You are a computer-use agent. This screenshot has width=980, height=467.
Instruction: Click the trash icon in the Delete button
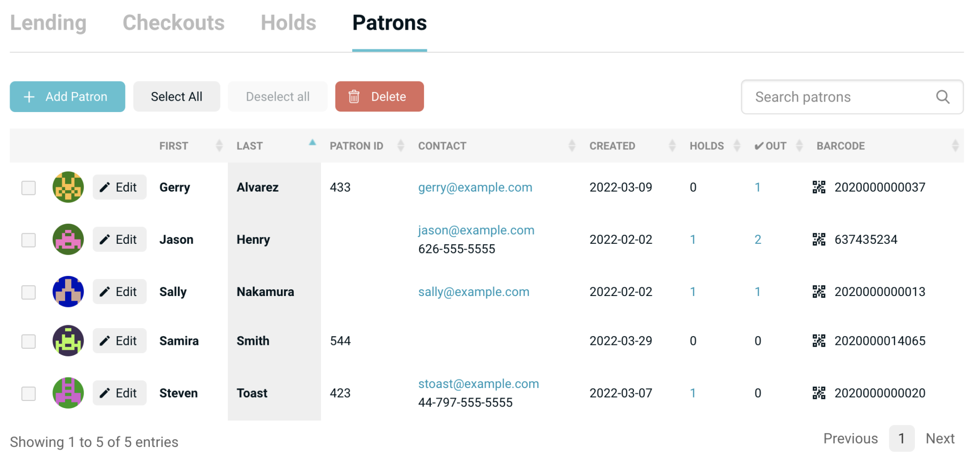(354, 96)
